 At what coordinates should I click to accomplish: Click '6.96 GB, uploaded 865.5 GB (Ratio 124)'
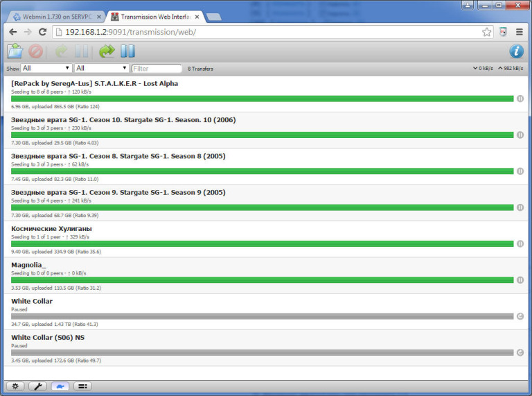pos(55,107)
